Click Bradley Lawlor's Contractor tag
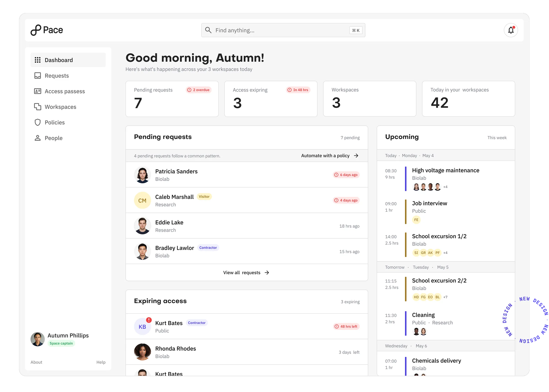 [x=208, y=248]
